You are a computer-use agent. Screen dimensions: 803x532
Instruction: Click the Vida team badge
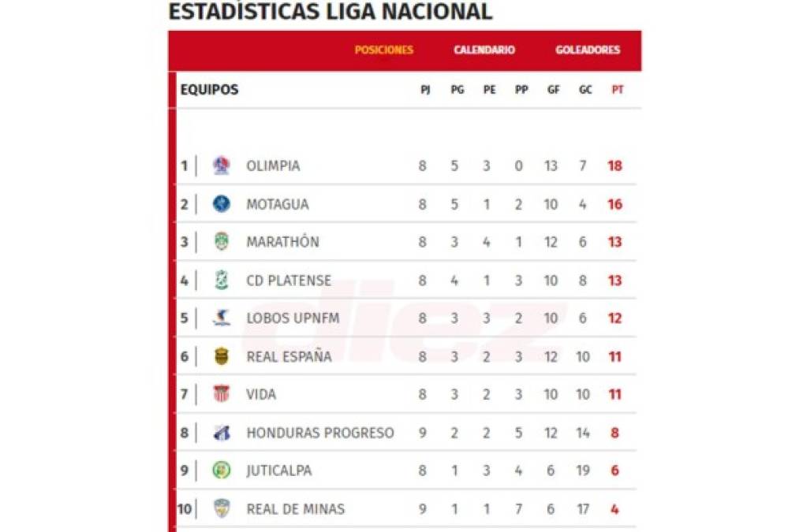(x=222, y=394)
